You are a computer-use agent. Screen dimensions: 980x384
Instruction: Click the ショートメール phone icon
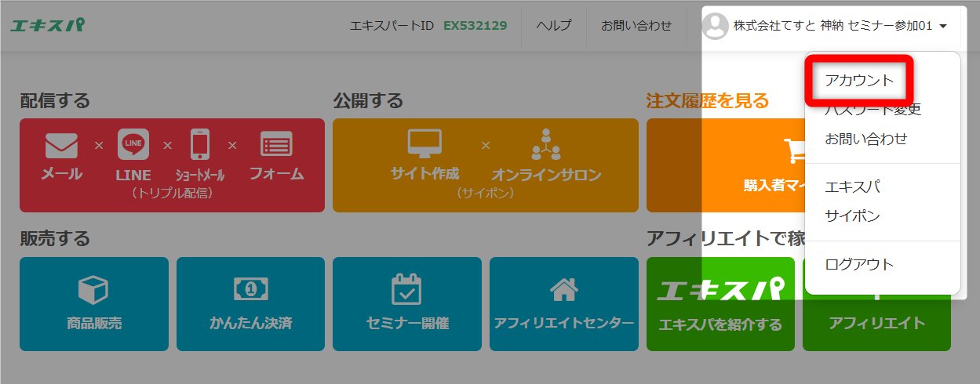tap(200, 145)
